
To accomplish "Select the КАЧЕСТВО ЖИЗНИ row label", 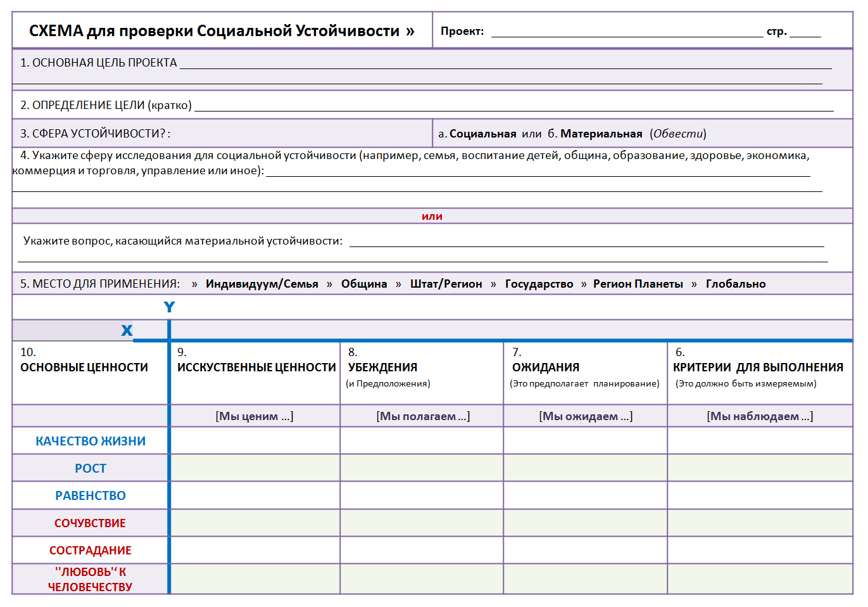I will (x=89, y=440).
